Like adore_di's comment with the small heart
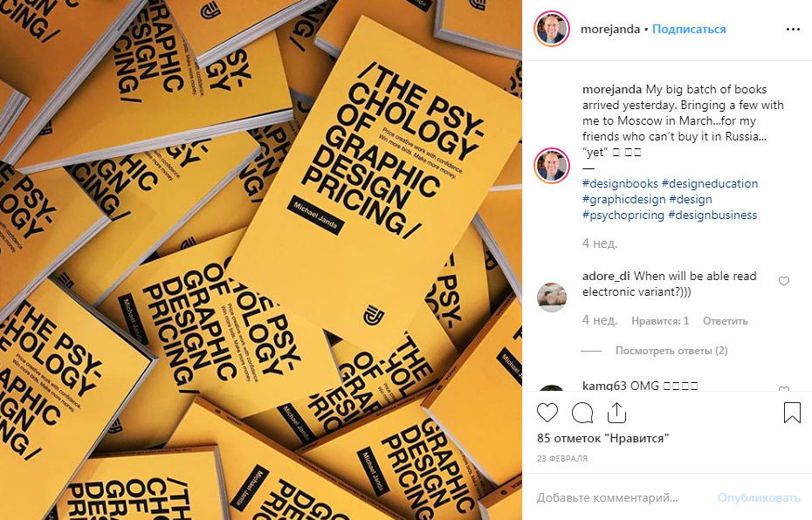Image resolution: width=812 pixels, height=520 pixels. click(x=784, y=281)
